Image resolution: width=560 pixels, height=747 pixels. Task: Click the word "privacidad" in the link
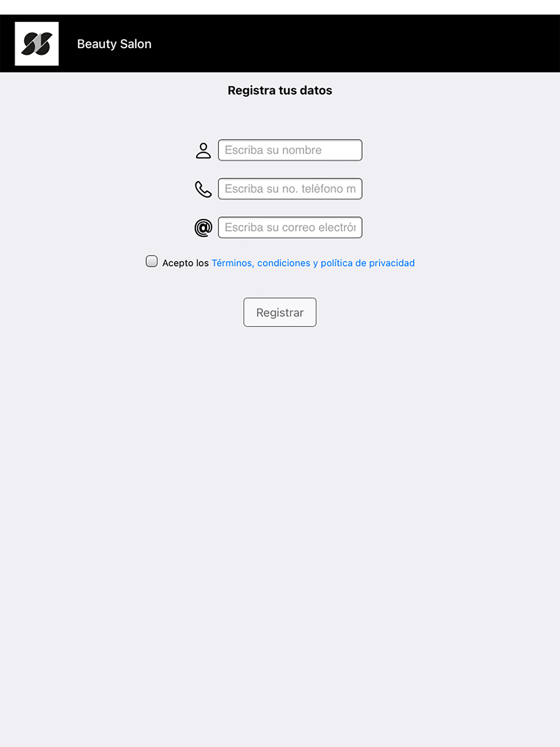392,263
